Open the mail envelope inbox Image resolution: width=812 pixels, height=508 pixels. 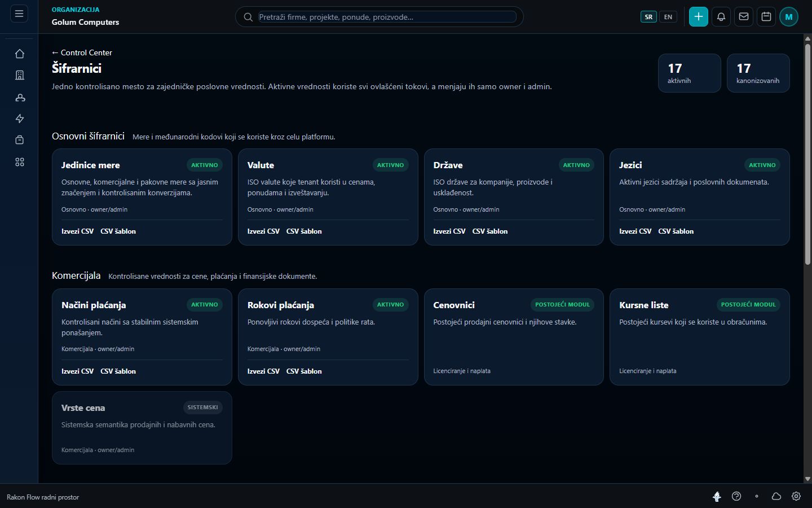click(744, 16)
